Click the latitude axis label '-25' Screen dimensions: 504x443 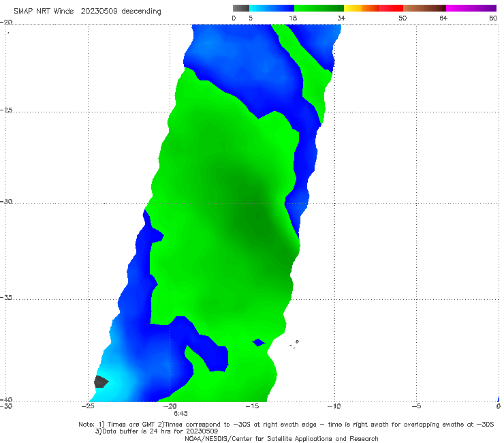coord(6,110)
